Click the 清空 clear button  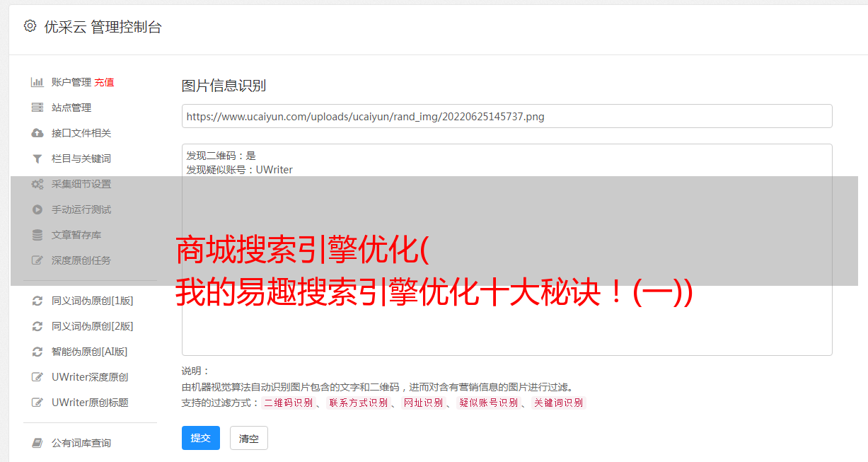coord(249,438)
